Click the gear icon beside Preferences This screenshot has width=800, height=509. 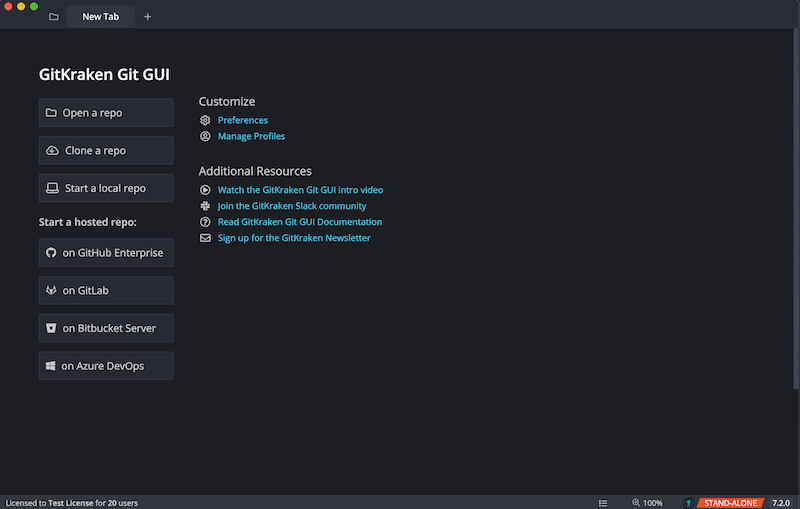pos(205,120)
